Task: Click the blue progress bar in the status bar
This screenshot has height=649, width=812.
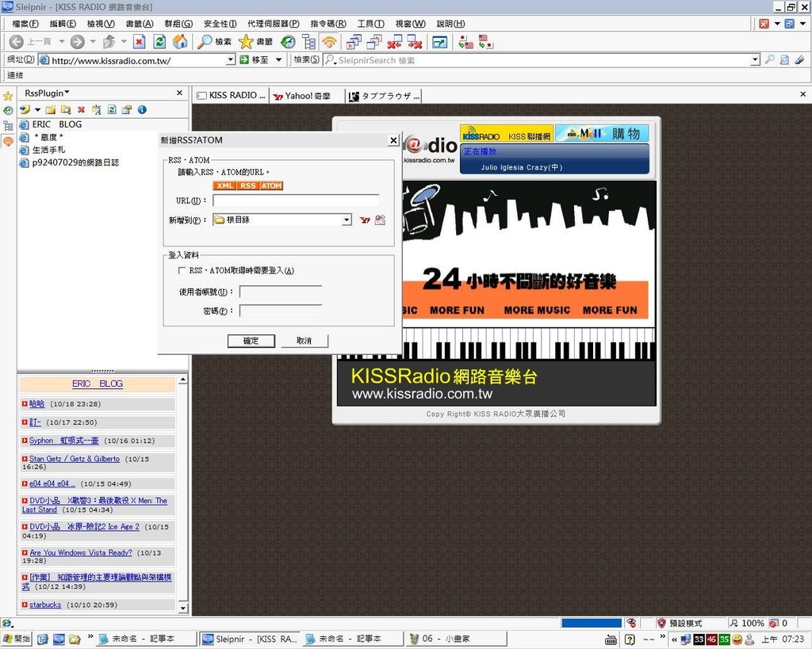Action: 592,623
